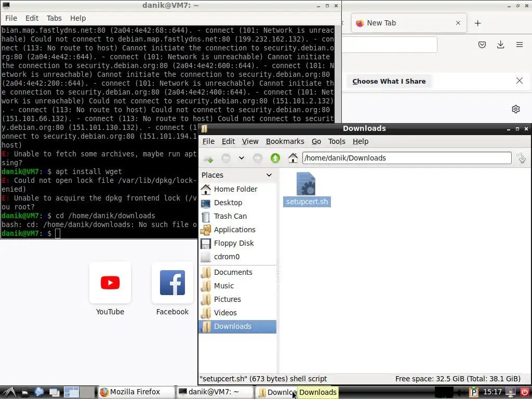Open Bookmarks menu in file manager

click(x=285, y=141)
